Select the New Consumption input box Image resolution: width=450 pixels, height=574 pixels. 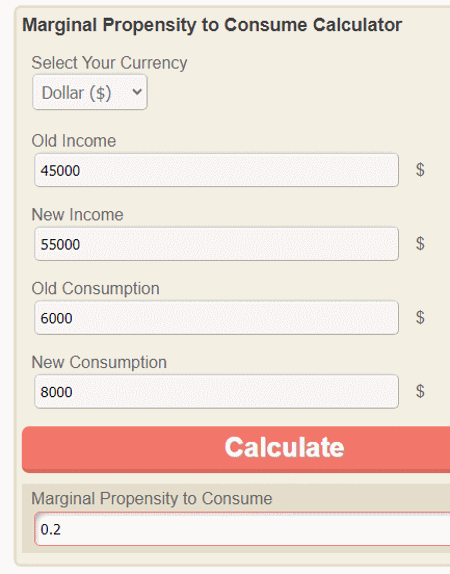pyautogui.click(x=216, y=391)
